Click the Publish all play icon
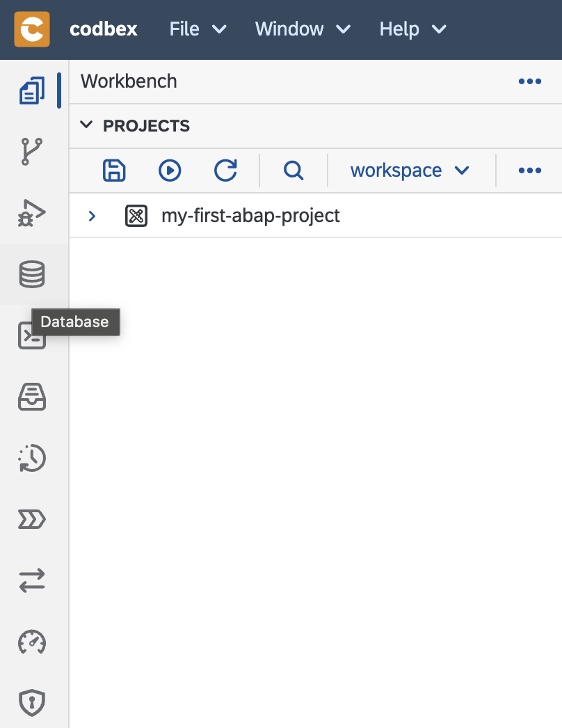 click(170, 171)
